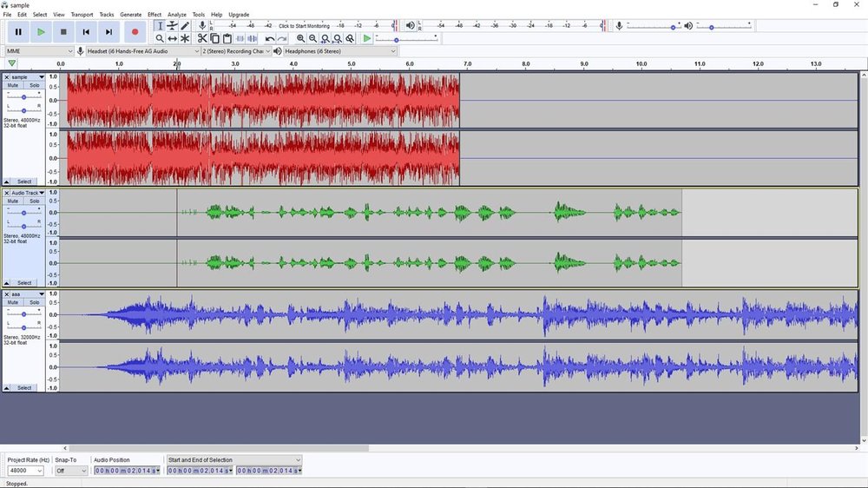
Task: Click the Stop transport button
Action: pos(63,32)
